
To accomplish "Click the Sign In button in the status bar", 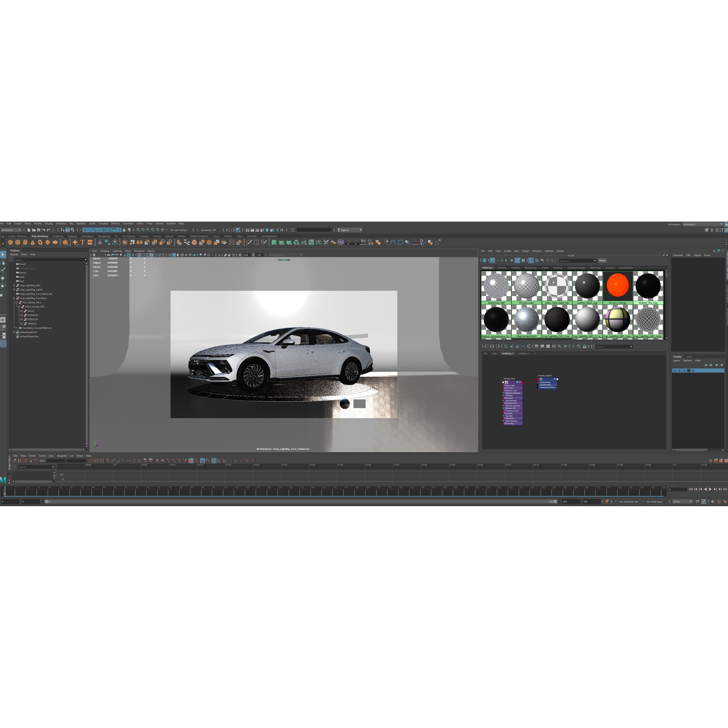I will [345, 230].
